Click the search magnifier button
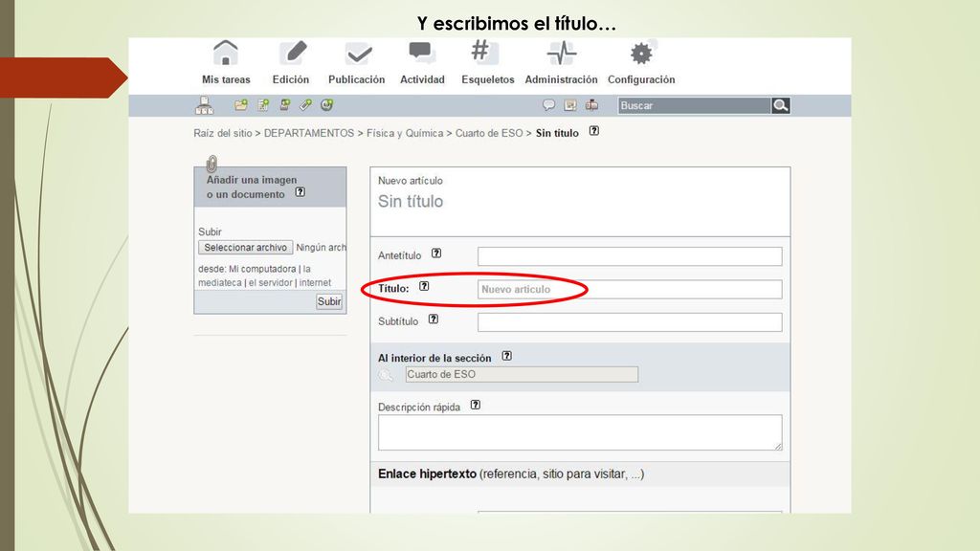The height and width of the screenshot is (551, 980). (x=780, y=105)
